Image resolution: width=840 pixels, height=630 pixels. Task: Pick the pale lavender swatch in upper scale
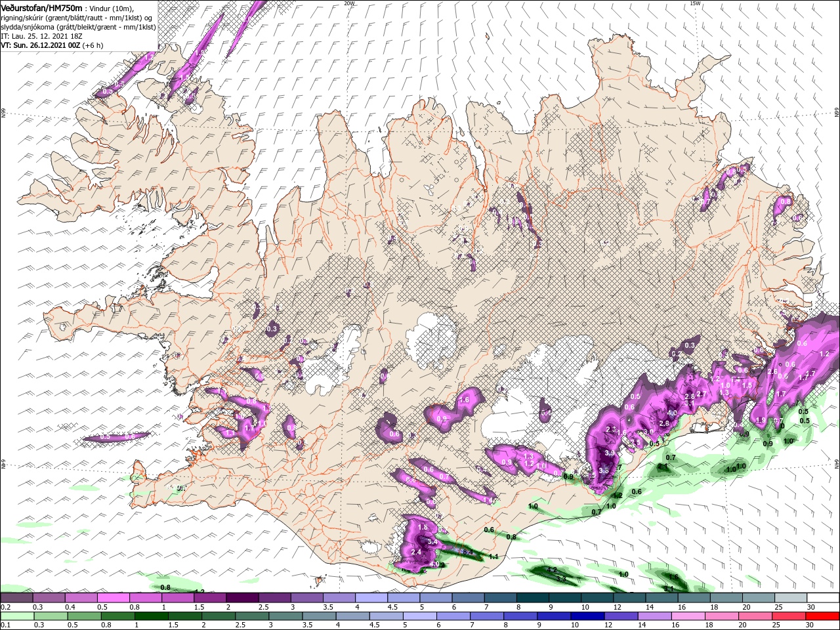371,598
